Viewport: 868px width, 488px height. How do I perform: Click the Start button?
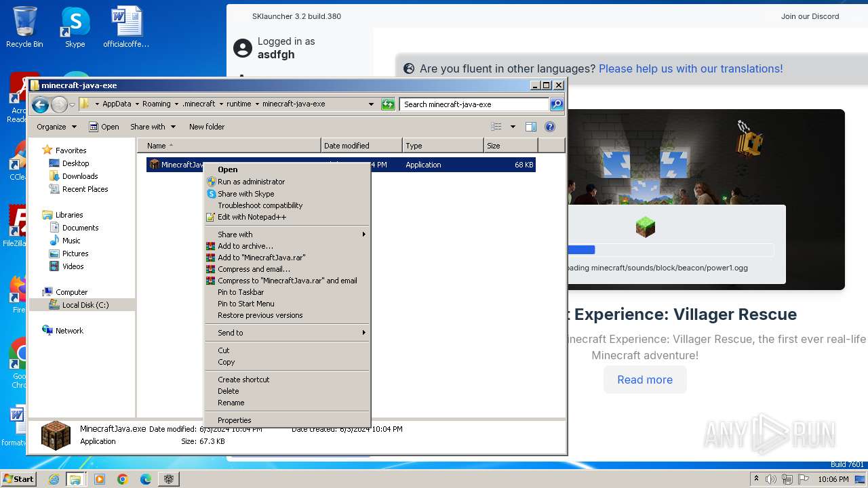click(18, 479)
